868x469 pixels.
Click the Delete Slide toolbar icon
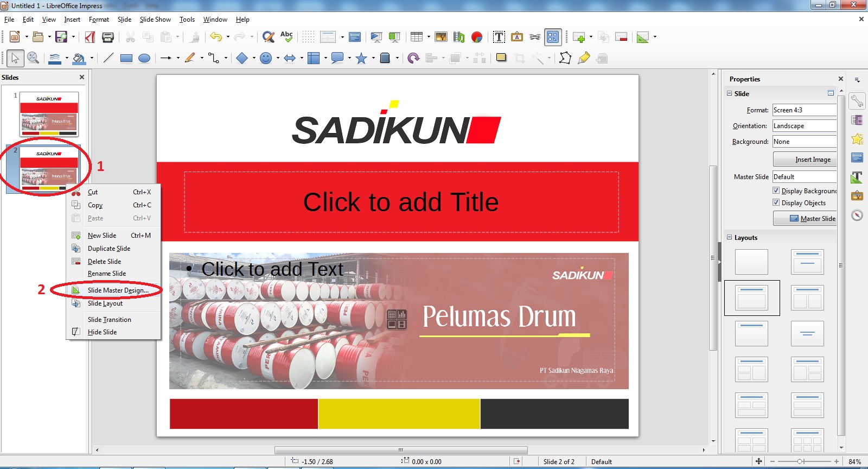coord(621,37)
